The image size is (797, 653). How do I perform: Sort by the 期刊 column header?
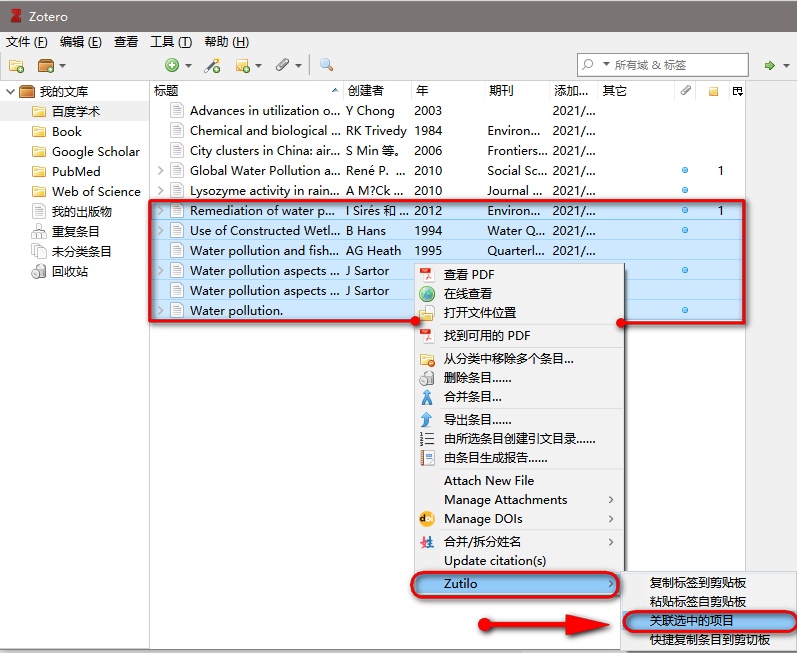(x=516, y=91)
